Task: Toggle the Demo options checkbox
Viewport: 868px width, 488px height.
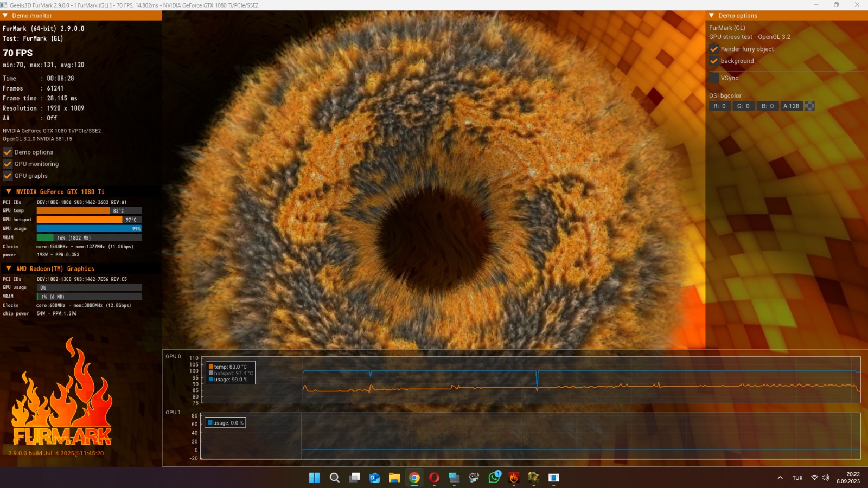Action: [8, 152]
